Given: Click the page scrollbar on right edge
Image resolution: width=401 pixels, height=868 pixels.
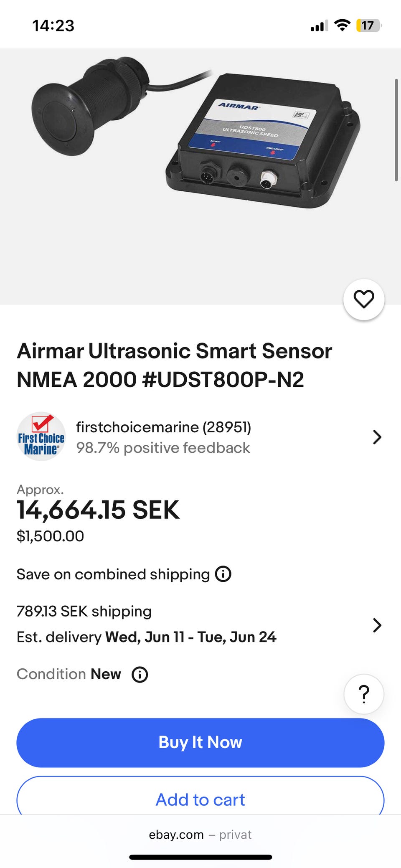Looking at the screenshot, I should click(396, 129).
